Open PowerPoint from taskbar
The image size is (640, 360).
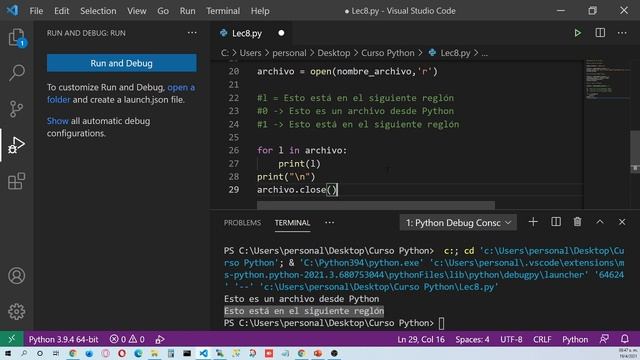coord(318,353)
